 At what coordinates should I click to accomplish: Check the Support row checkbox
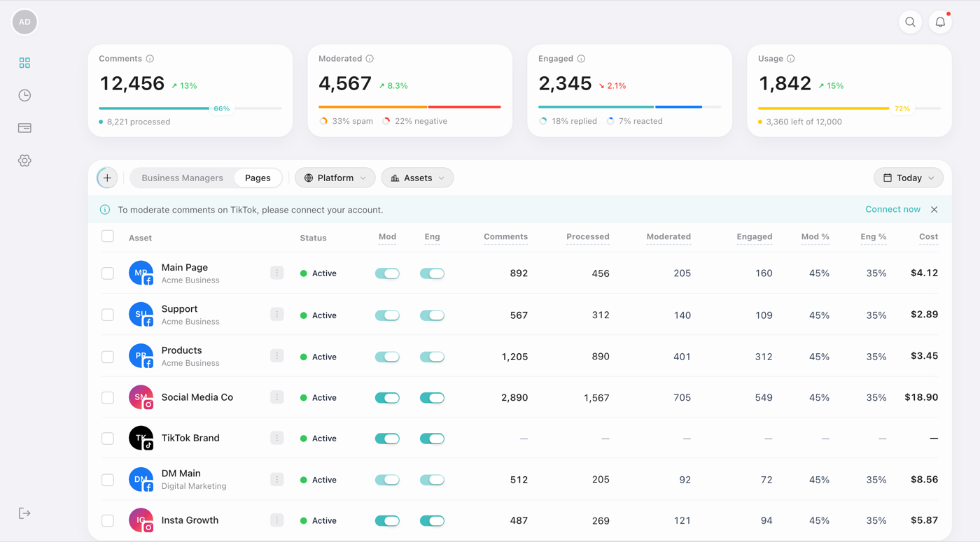click(x=108, y=315)
